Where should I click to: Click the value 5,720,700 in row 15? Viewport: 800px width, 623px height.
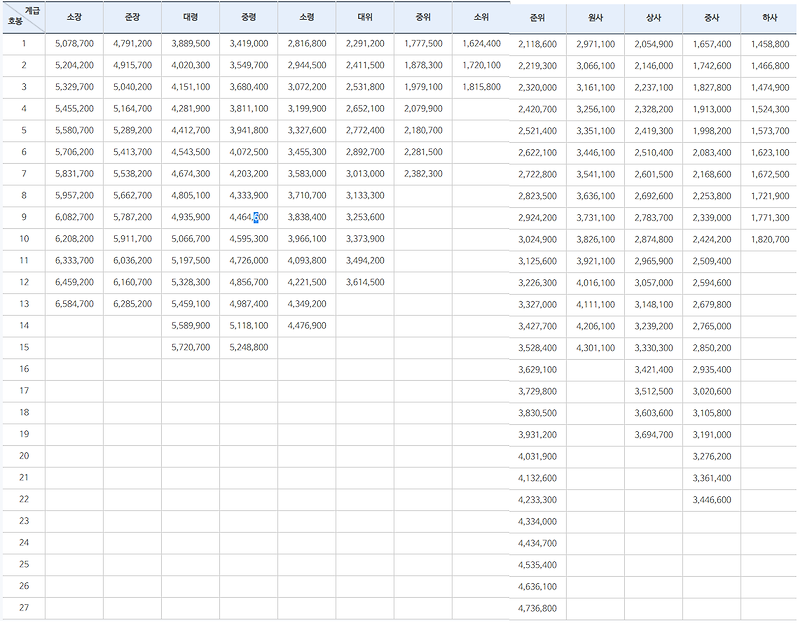point(191,347)
